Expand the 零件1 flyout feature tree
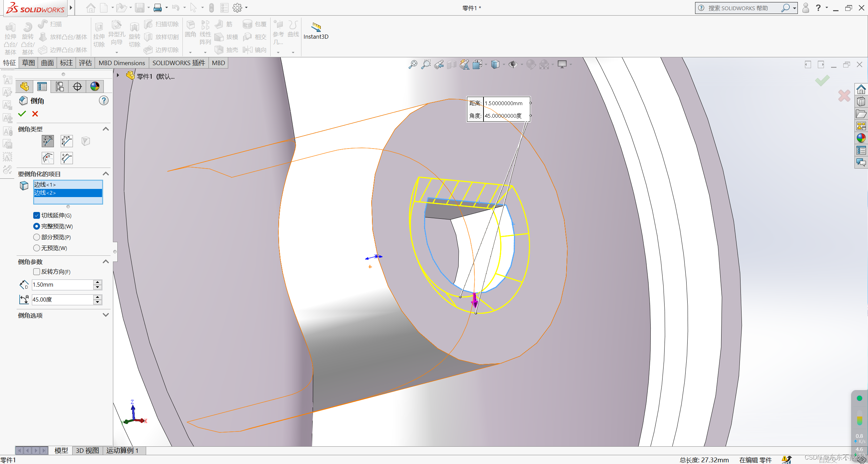Viewport: 868px width, 464px height. pos(118,75)
